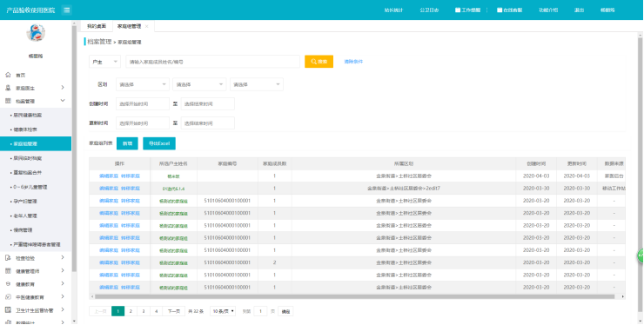644x325 pixels.
Task: Click 创建时间 end time field
Action: 208,104
